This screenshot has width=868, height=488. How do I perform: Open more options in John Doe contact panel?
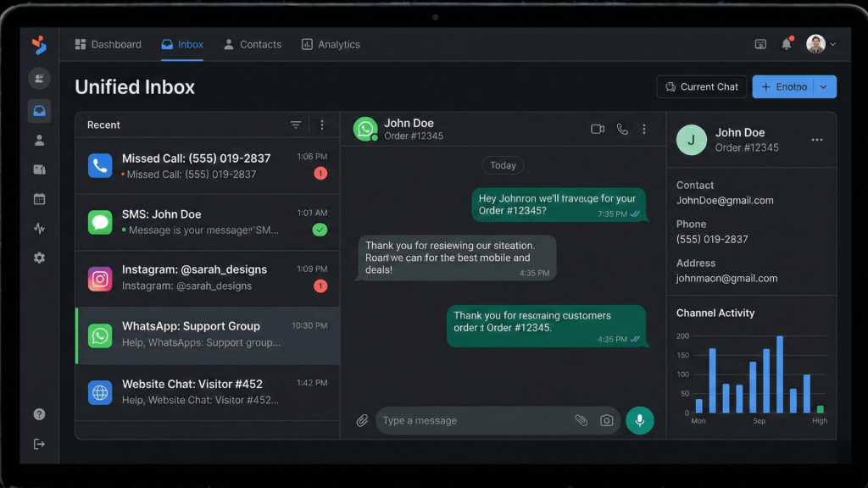coord(817,140)
